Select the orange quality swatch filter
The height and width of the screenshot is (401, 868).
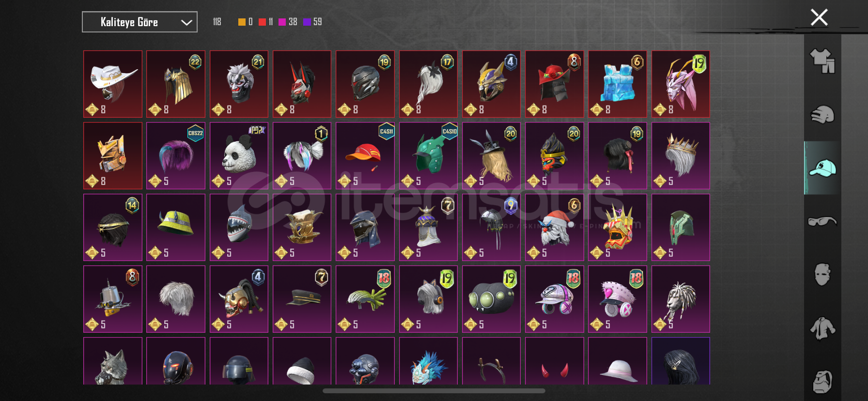tap(242, 22)
